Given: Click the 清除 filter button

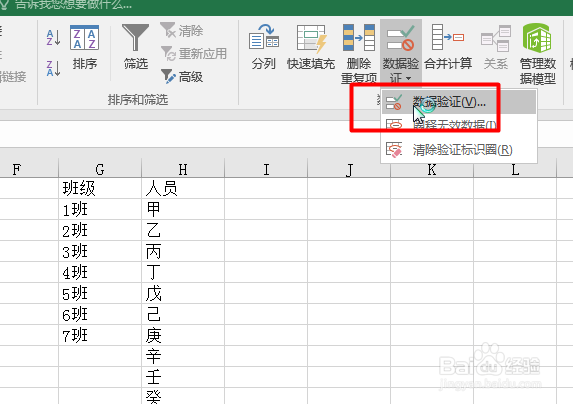Looking at the screenshot, I should coord(182,30).
